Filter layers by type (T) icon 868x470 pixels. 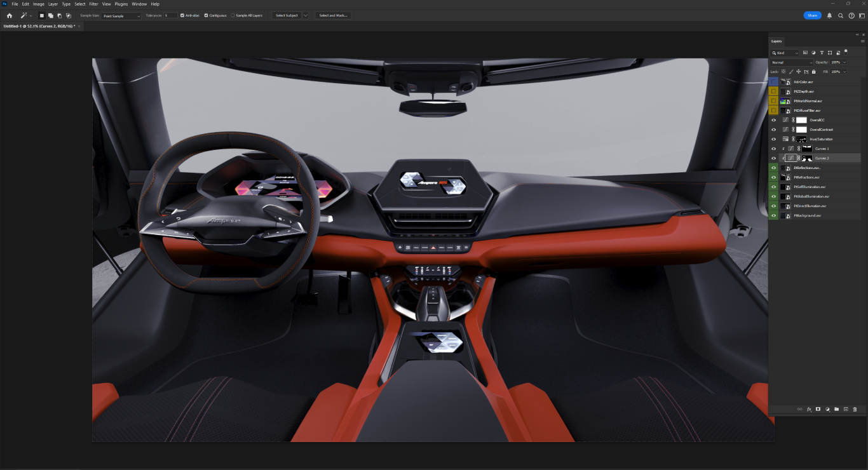tap(822, 53)
